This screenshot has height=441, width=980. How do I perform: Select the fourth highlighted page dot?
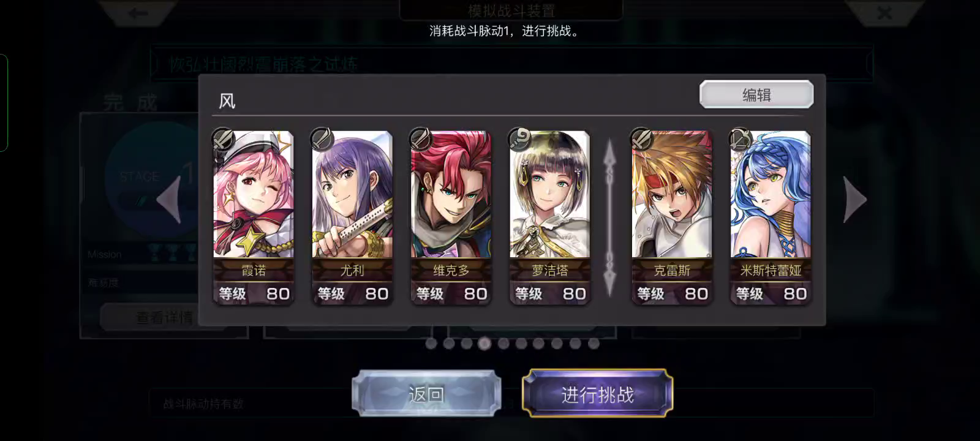pyautogui.click(x=484, y=344)
